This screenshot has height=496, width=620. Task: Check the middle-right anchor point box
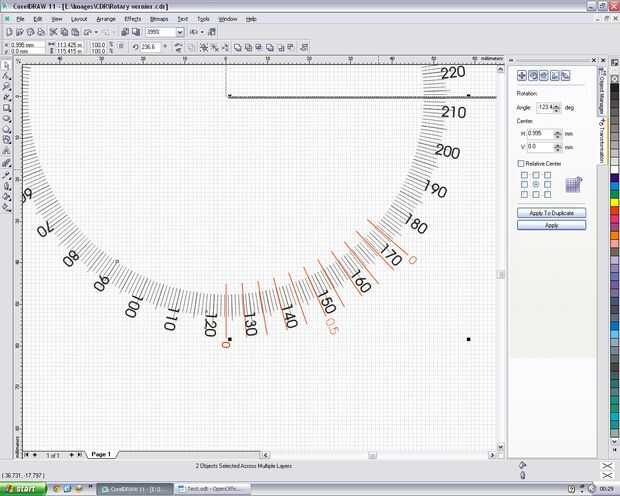coord(547,185)
